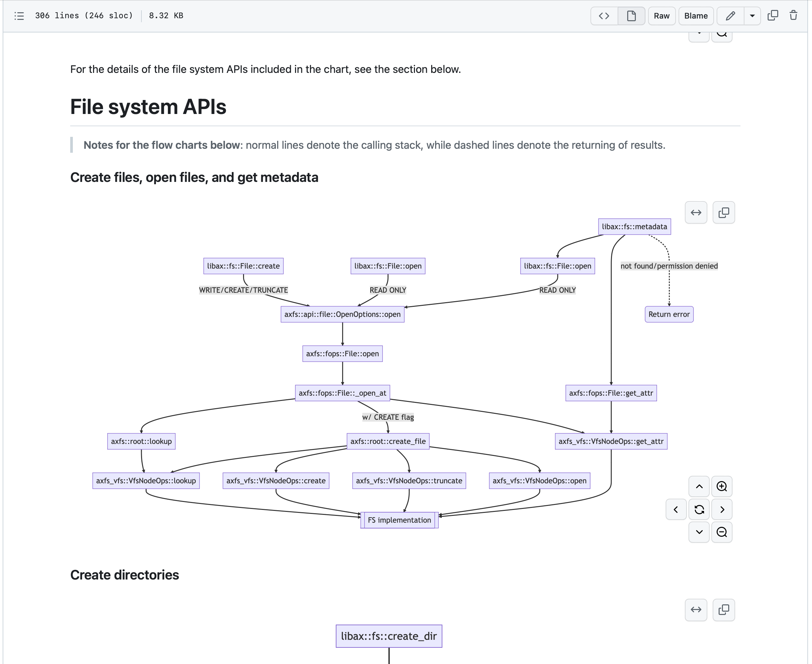The width and height of the screenshot is (812, 664).
Task: Edit this file with pencil icon
Action: click(x=730, y=16)
